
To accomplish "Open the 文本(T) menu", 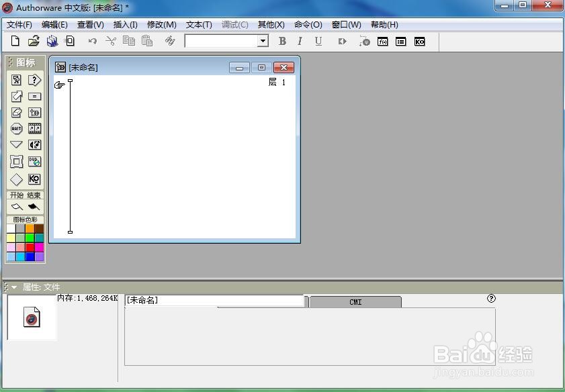I will (x=199, y=25).
